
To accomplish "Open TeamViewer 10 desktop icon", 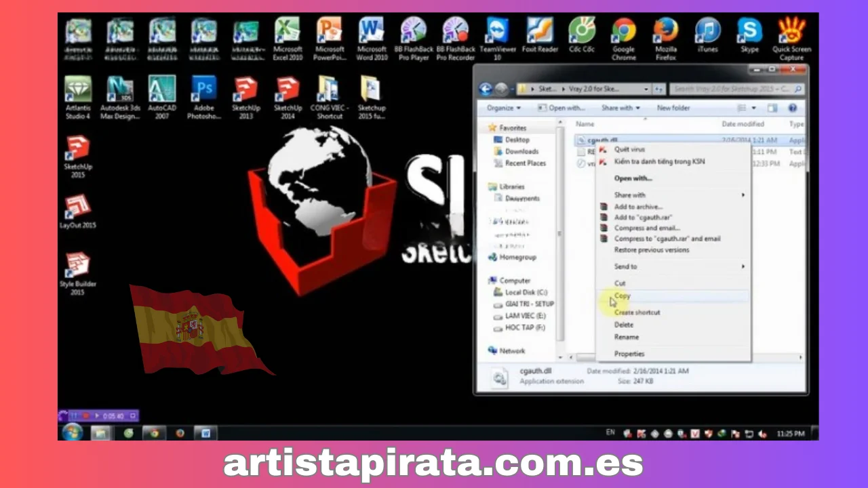I will [x=497, y=39].
